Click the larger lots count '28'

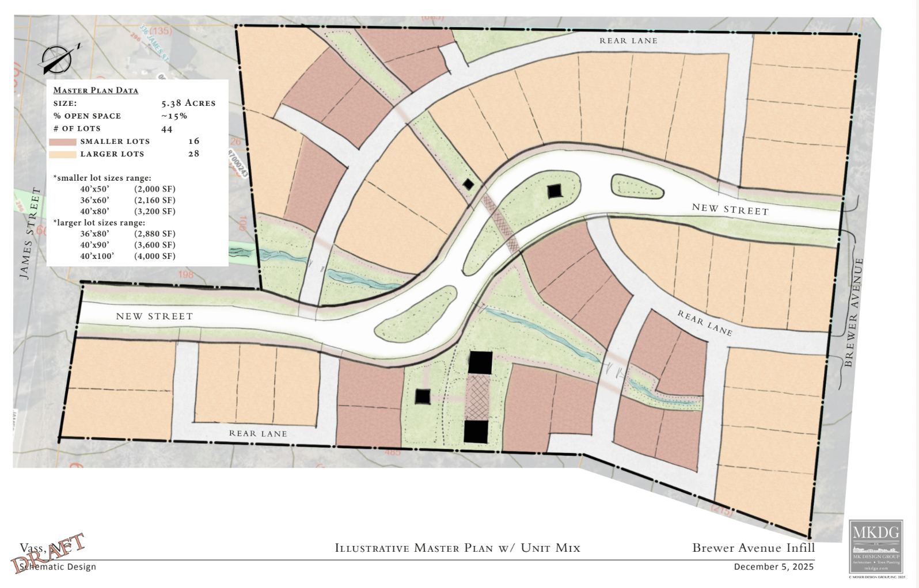[194, 154]
